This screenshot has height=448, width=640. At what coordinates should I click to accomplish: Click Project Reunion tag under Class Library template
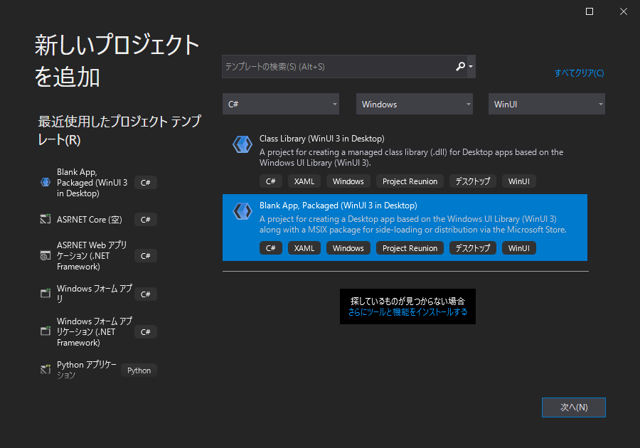410,181
